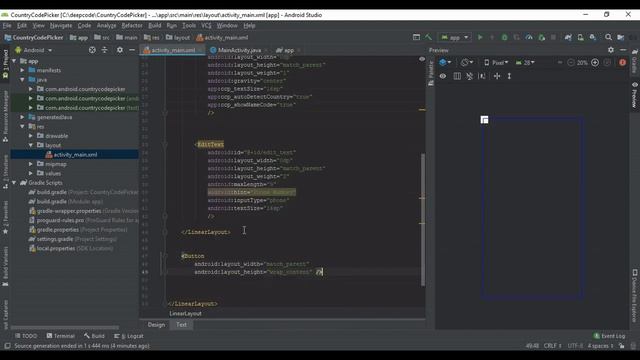640x360 pixels.
Task: Click the Project panel target/scroll-from-source icon
Action: coord(92,50)
